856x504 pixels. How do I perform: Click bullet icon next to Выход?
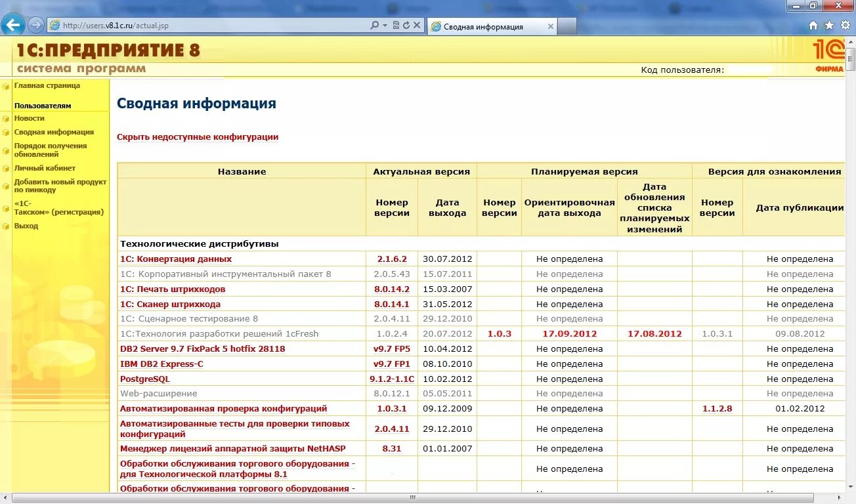[x=6, y=226]
